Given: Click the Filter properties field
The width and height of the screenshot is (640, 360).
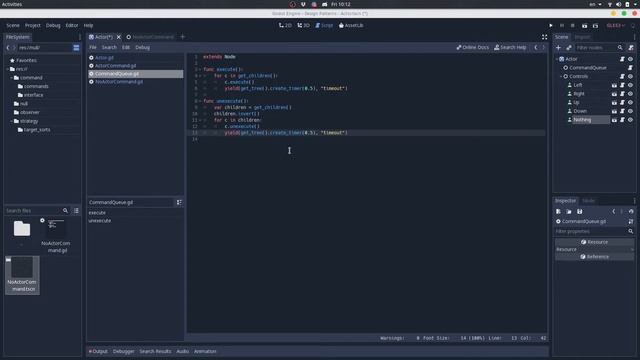Looking at the screenshot, I should tap(594, 231).
